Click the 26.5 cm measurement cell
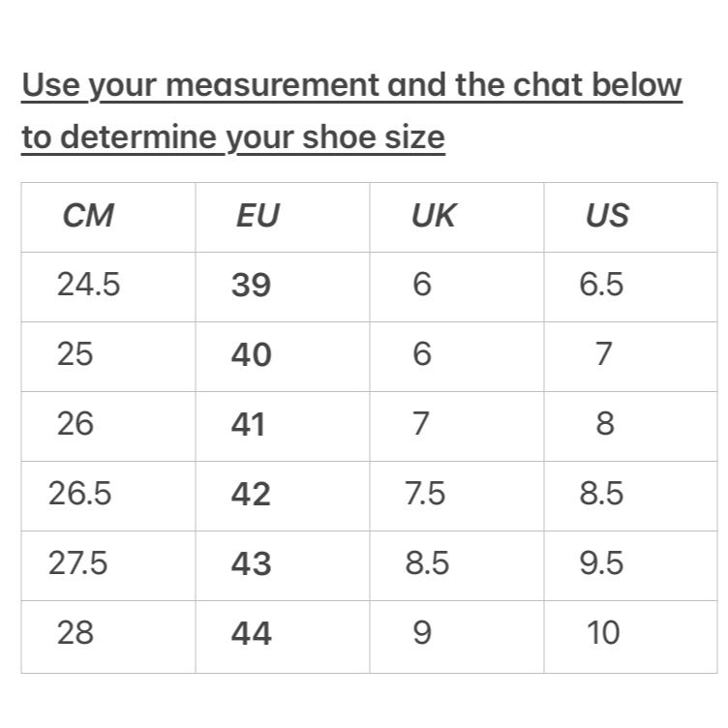Screen dimensions: 728x728 click(108, 496)
